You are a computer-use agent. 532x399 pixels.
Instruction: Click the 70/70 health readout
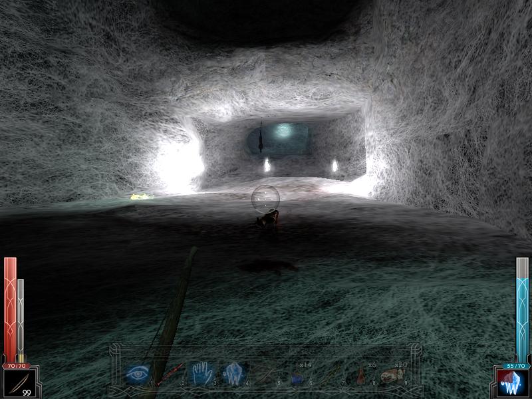[x=16, y=366]
